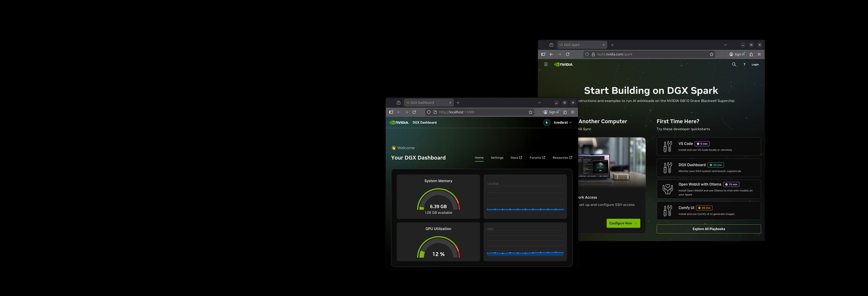
Task: Open the Comfy UI playbook card
Action: pos(709,211)
